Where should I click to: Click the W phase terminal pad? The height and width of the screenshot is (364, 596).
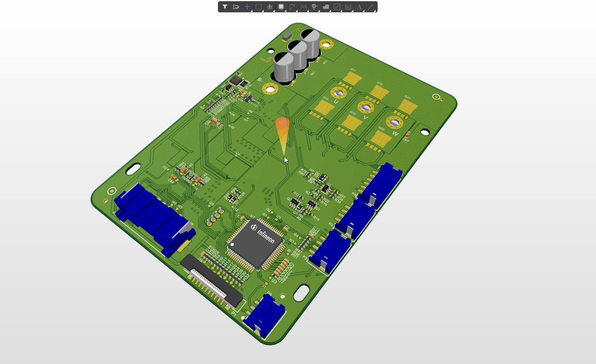point(394,123)
